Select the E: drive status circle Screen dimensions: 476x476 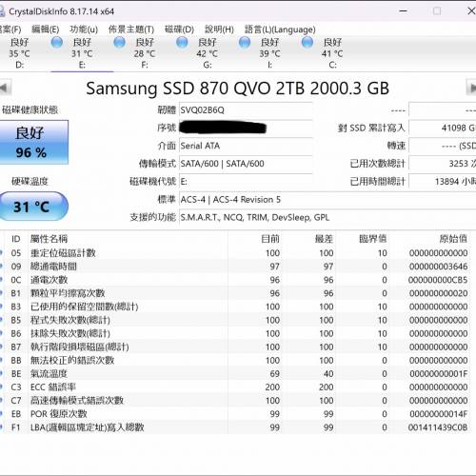57,42
